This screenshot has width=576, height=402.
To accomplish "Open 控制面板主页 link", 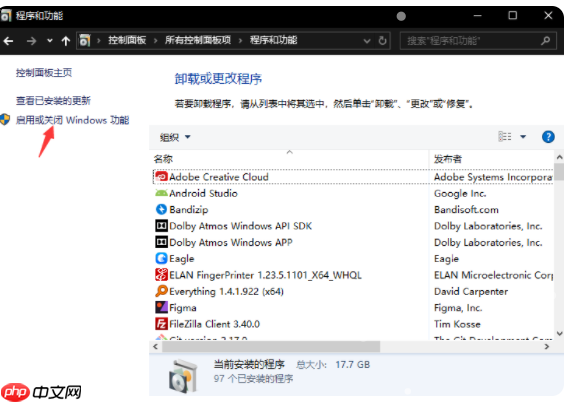I will point(44,72).
